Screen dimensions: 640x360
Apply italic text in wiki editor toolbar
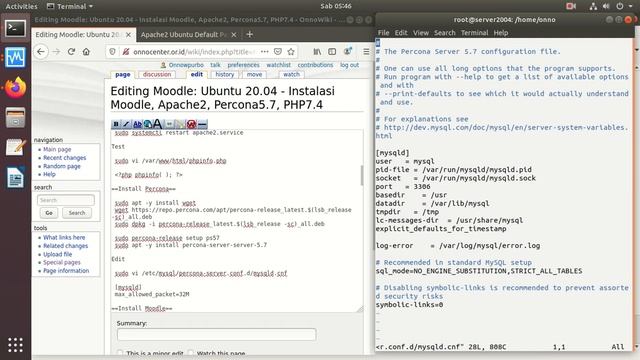[x=126, y=124]
